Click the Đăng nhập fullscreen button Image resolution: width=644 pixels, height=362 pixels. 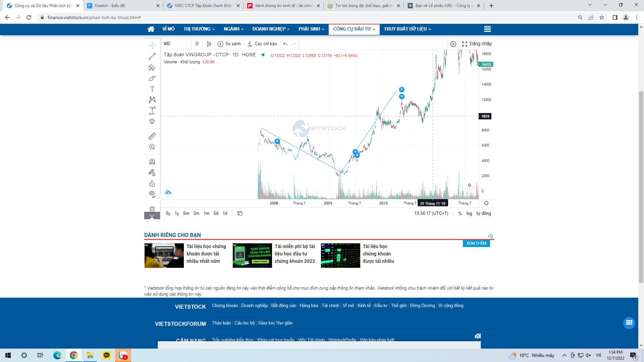coord(477,44)
